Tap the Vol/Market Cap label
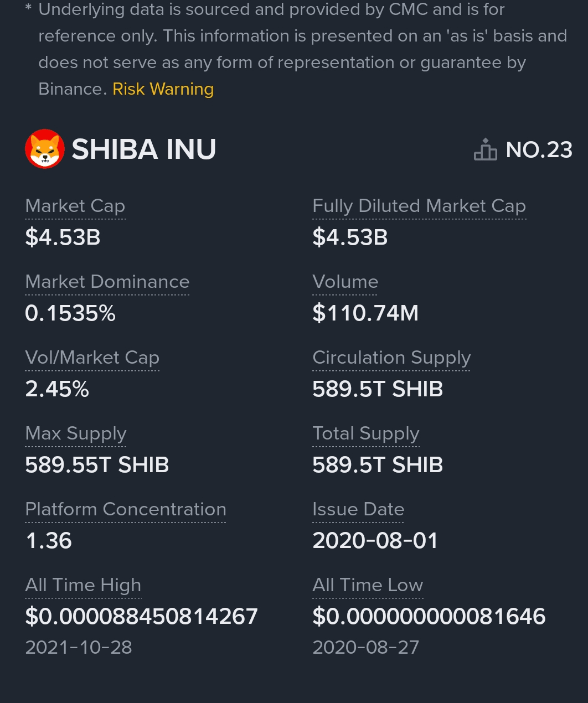This screenshot has height=703, width=588. click(x=92, y=358)
